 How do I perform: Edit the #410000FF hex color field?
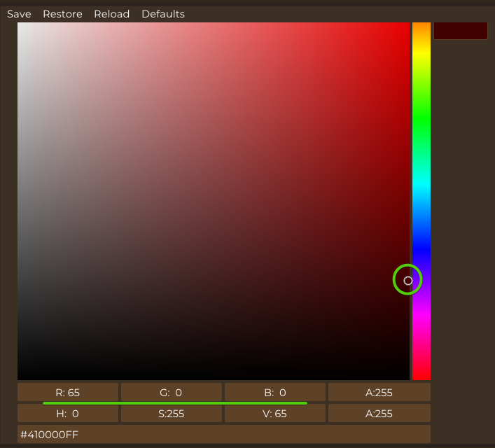click(224, 434)
